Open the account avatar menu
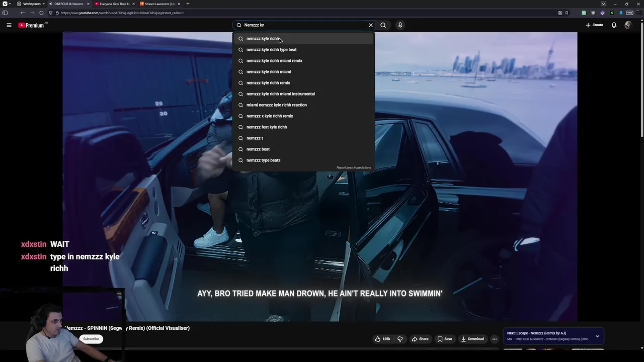Image resolution: width=644 pixels, height=362 pixels. 628,25
